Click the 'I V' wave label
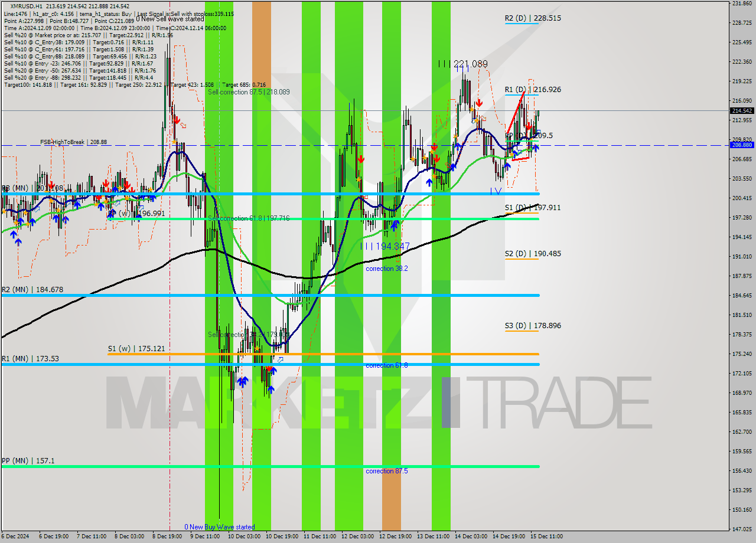Viewport: 756px width, 543px height. 496,191
